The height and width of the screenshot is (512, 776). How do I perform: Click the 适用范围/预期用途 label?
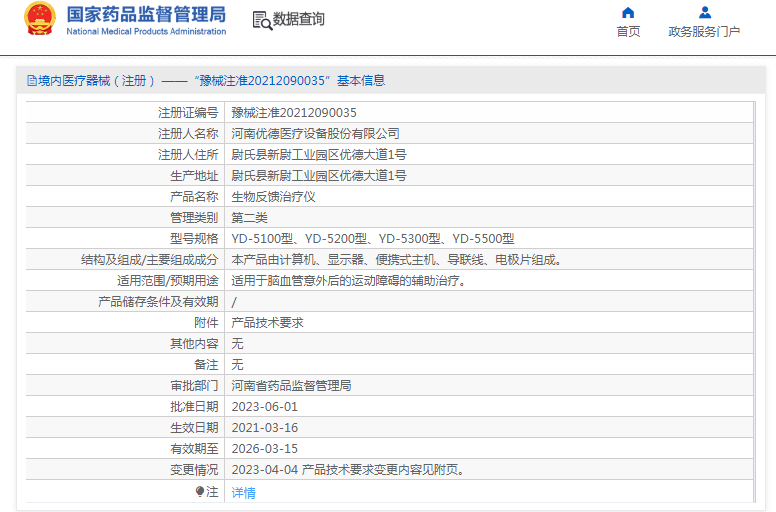pos(168,281)
